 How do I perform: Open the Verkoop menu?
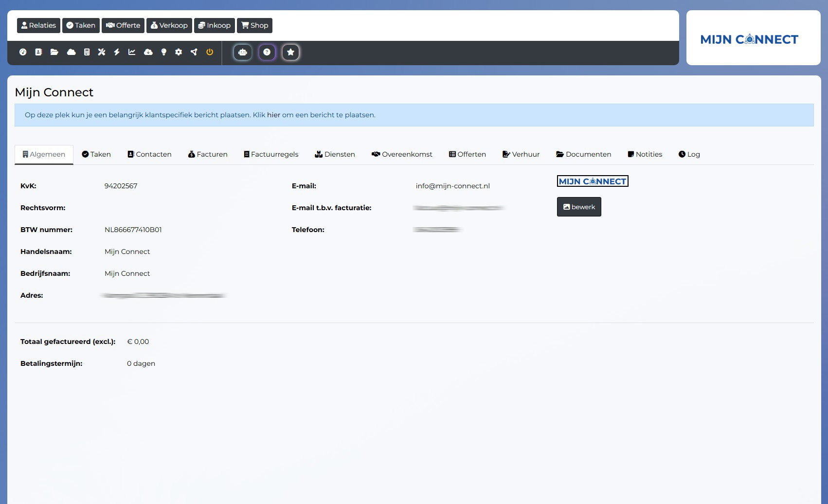tap(169, 25)
